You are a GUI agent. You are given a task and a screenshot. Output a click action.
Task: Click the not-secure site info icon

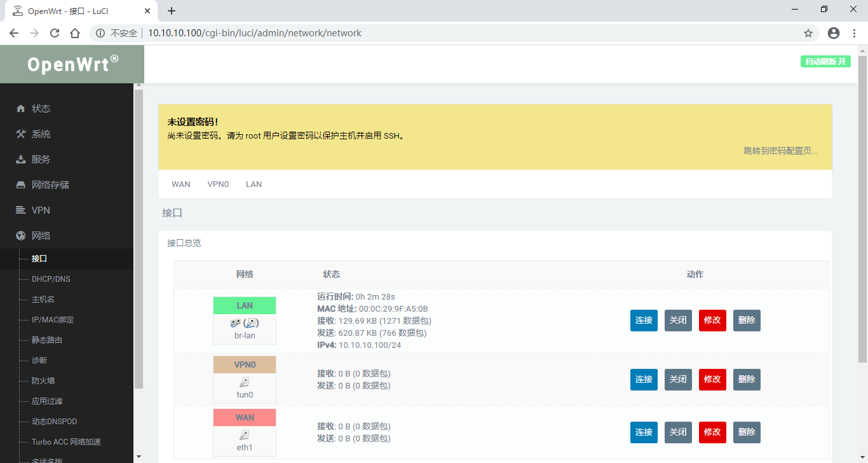pos(100,33)
